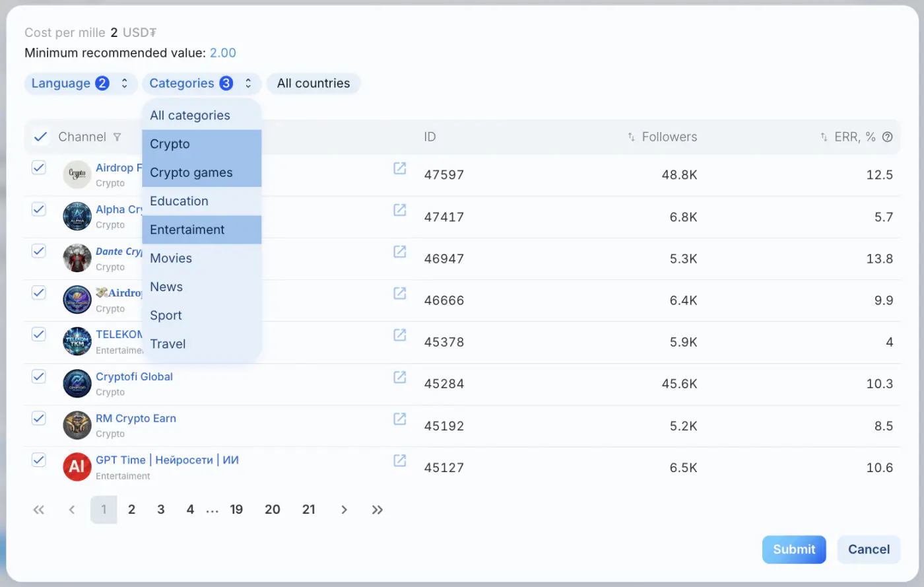Submit the channel selection
Screen dimensions: 924x587
pos(794,549)
